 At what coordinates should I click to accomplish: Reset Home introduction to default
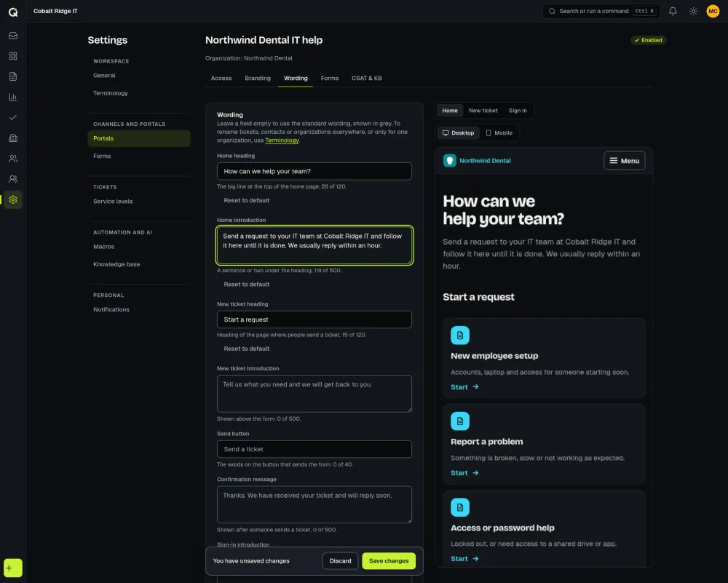click(x=247, y=284)
